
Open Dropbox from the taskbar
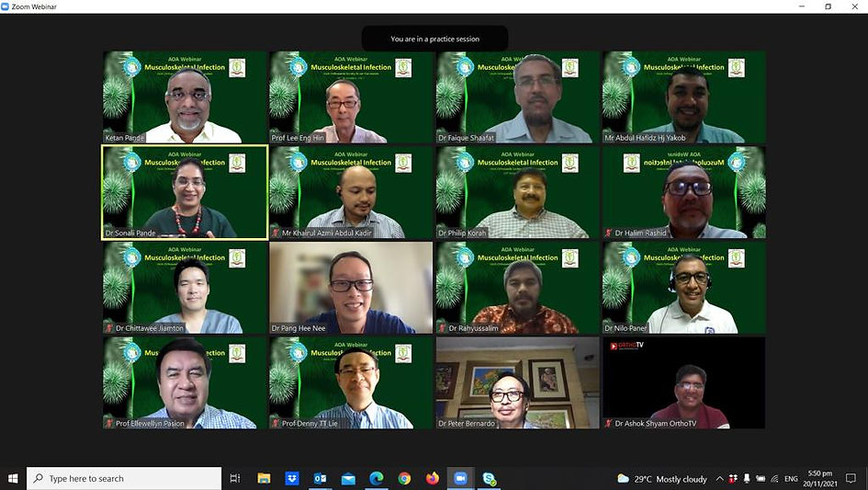pyautogui.click(x=292, y=478)
